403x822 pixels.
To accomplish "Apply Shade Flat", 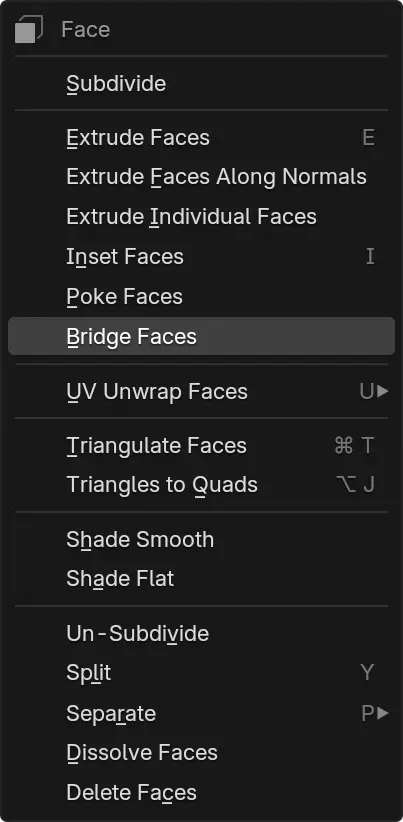I will pos(201,579).
